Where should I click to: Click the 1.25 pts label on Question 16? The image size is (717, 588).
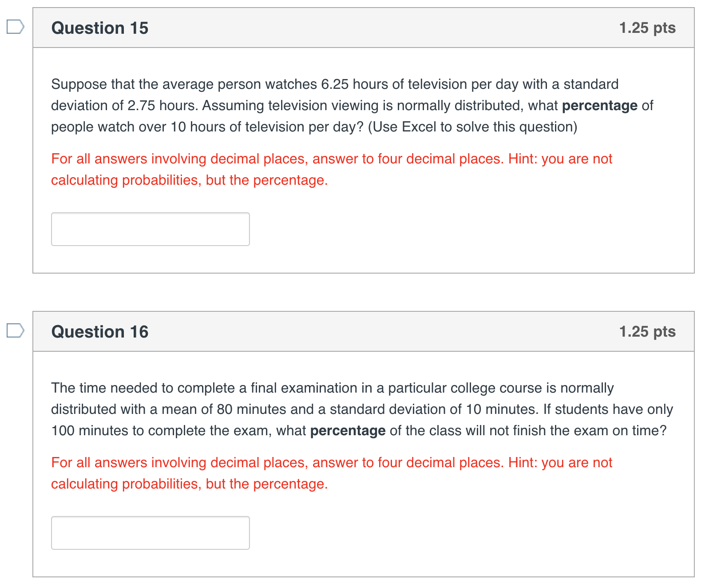(647, 331)
